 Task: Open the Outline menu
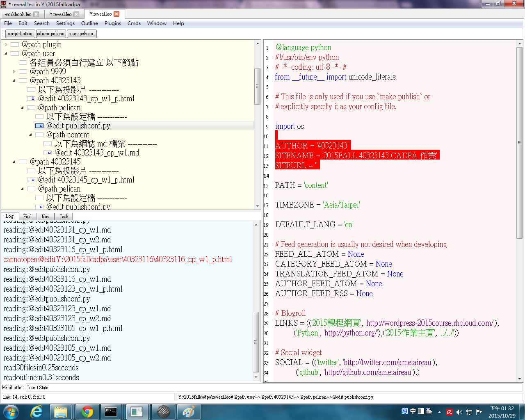coord(89,23)
